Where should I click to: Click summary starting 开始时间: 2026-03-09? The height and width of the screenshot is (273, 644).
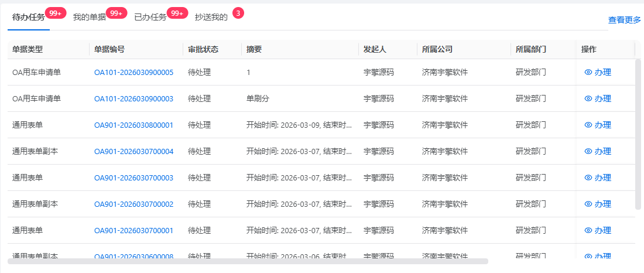point(299,125)
